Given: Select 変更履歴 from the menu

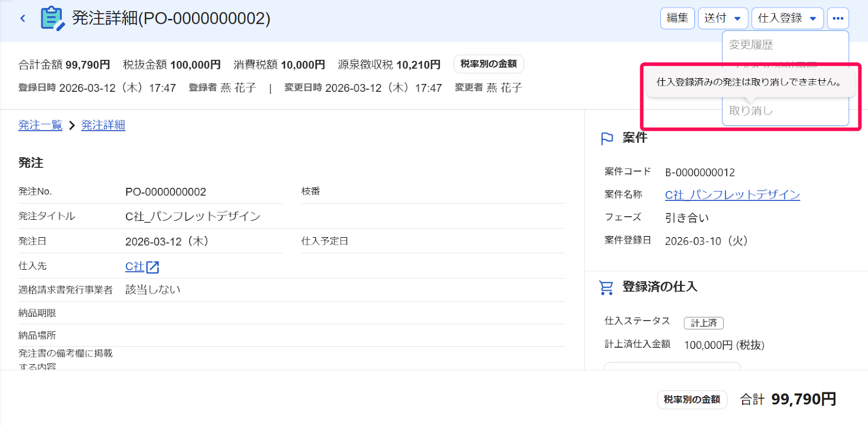Looking at the screenshot, I should [751, 45].
